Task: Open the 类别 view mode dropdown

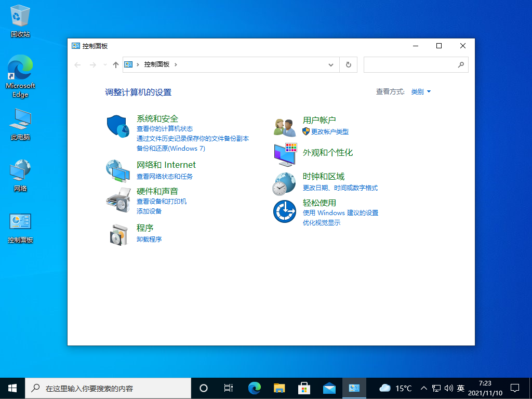Action: (x=420, y=91)
